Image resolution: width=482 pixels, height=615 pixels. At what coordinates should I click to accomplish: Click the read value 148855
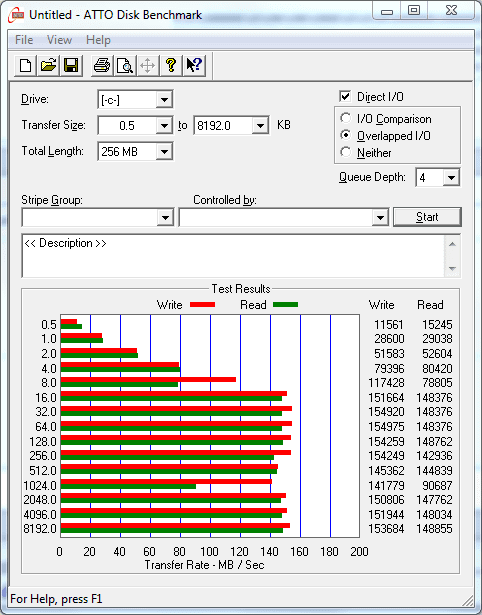point(434,528)
